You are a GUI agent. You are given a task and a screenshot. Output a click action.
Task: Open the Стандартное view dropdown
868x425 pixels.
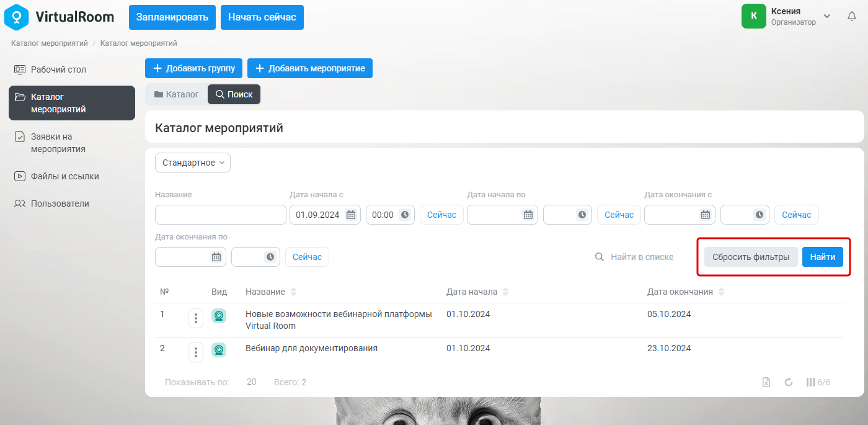(x=193, y=163)
